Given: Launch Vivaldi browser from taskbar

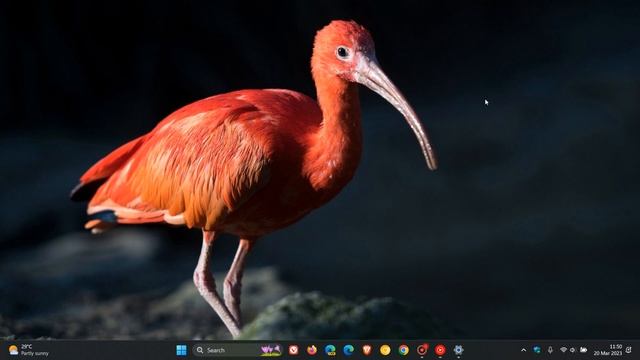Looking at the screenshot, I should point(293,350).
